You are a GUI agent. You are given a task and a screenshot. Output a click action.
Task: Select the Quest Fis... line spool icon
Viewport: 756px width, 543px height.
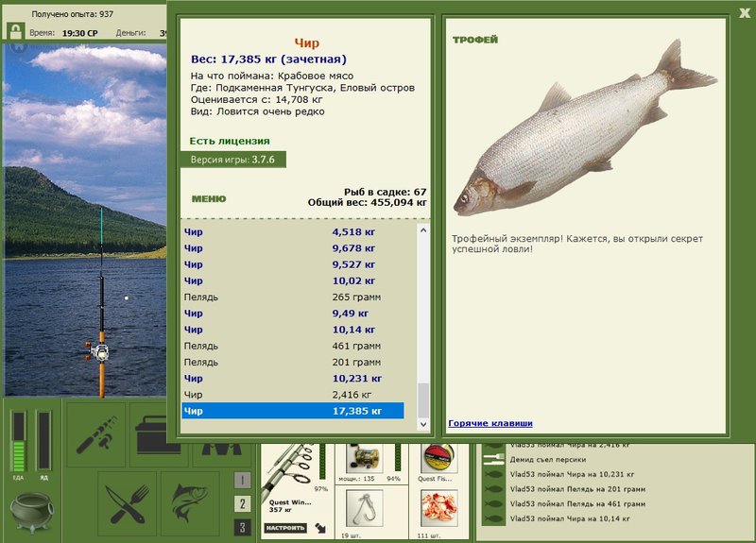tap(439, 458)
